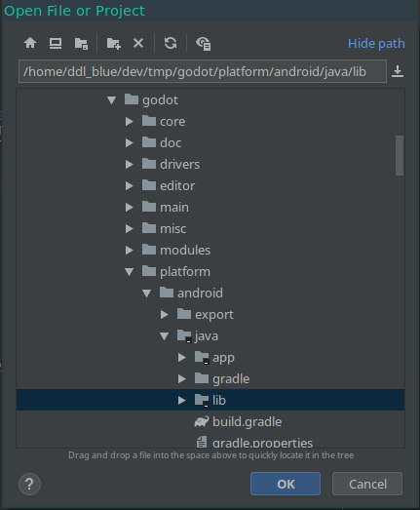Screen dimensions: 420x510
Task: Select the gradle folder
Action: (x=231, y=379)
